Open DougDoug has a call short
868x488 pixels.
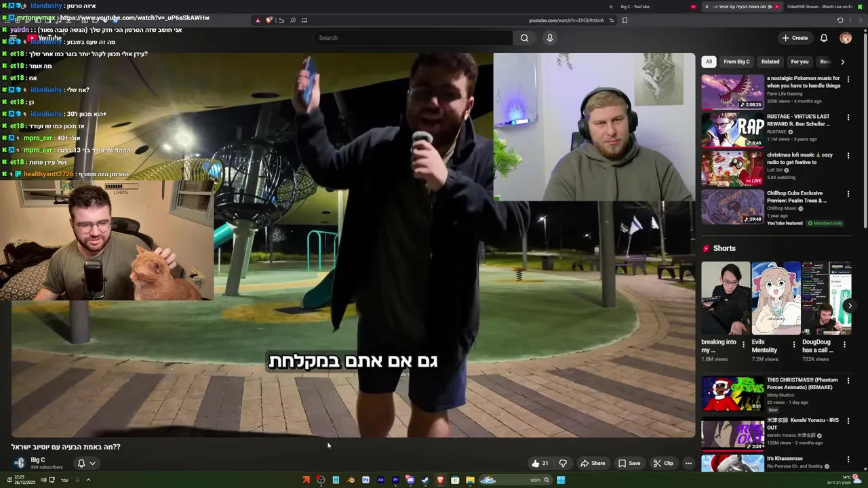point(826,298)
